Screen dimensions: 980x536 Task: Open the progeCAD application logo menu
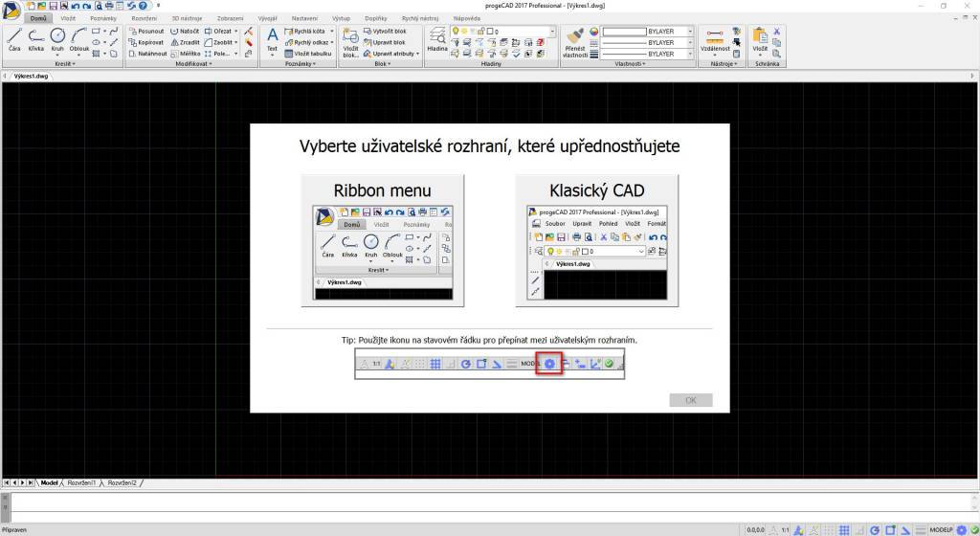[11, 11]
